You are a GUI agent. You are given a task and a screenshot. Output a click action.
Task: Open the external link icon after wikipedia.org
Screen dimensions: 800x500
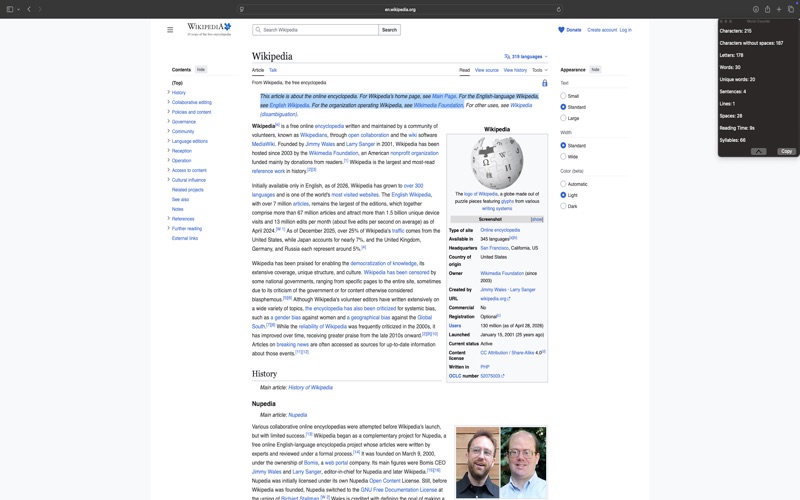[509, 298]
